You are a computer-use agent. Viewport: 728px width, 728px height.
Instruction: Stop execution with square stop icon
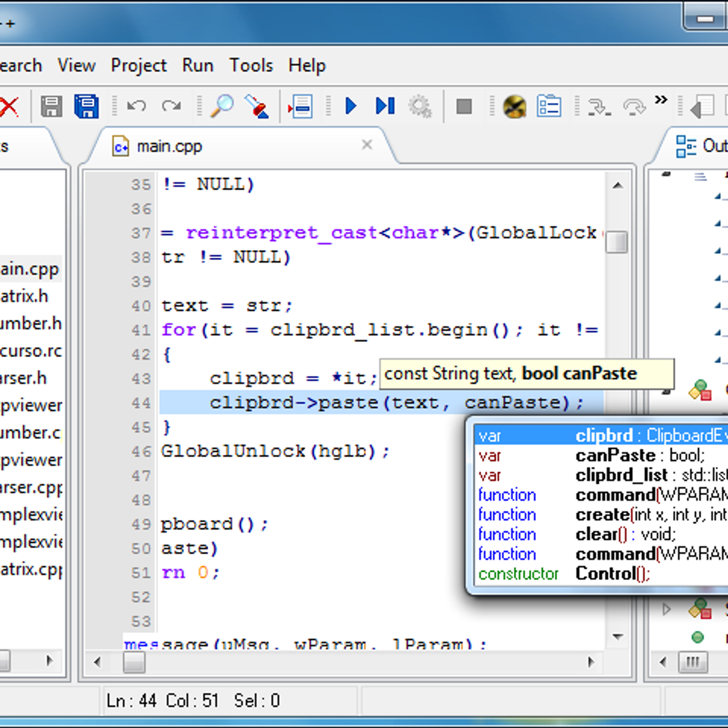(464, 107)
